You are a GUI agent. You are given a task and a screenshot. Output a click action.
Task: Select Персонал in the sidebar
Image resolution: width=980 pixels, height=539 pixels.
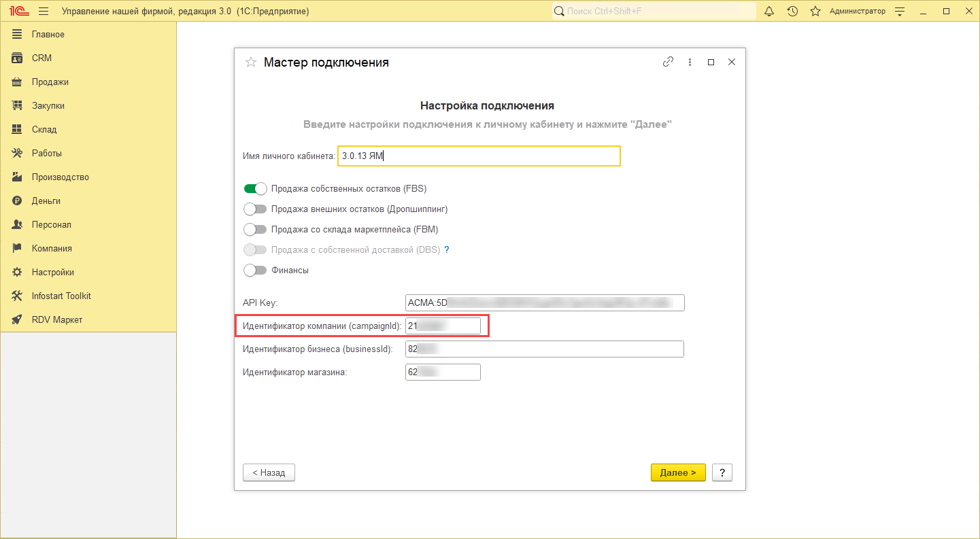coord(88,224)
